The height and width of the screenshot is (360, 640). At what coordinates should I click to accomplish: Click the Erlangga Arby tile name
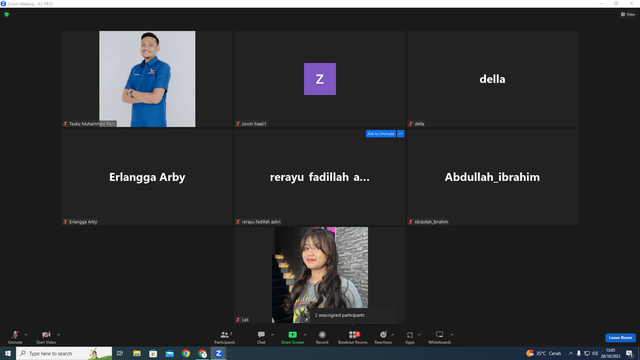click(x=147, y=177)
